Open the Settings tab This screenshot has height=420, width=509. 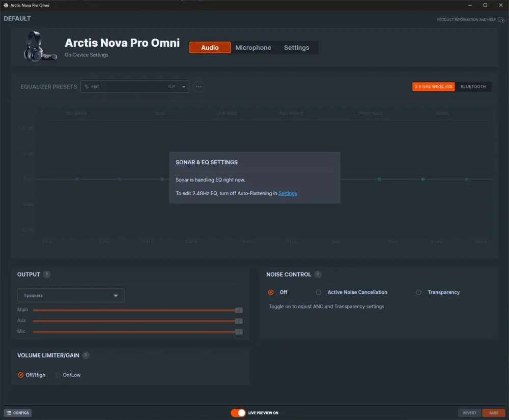[296, 48]
